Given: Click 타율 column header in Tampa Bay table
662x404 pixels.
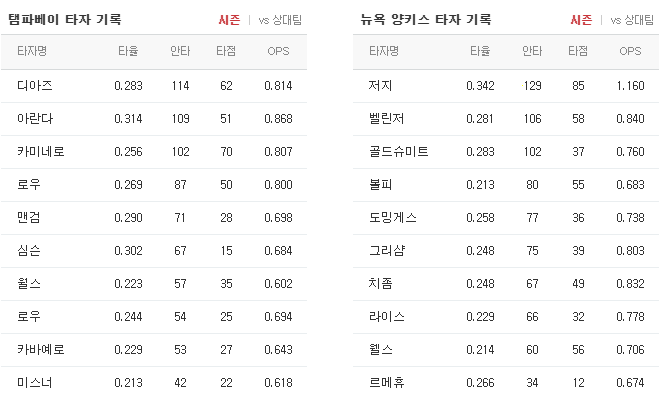Looking at the screenshot, I should (128, 51).
